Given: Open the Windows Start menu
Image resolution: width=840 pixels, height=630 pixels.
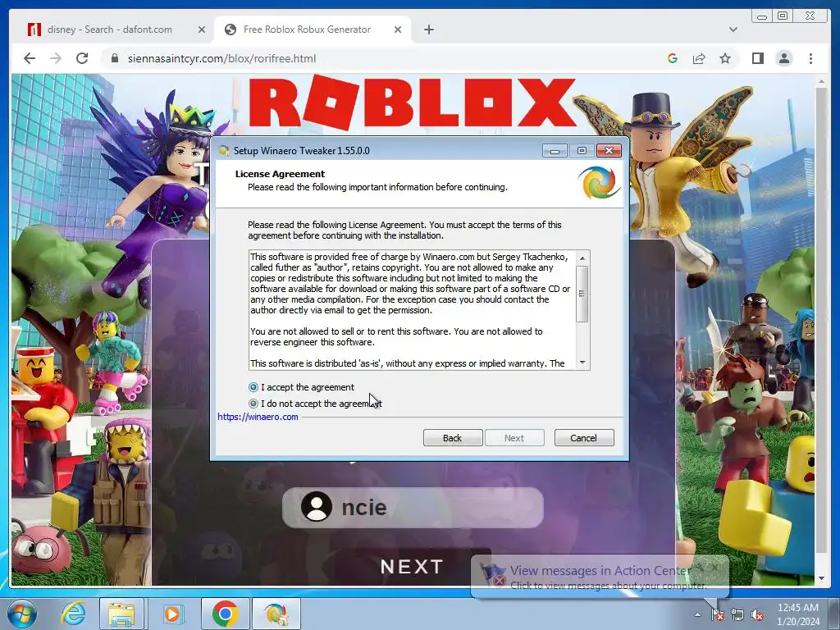Looking at the screenshot, I should (x=22, y=613).
